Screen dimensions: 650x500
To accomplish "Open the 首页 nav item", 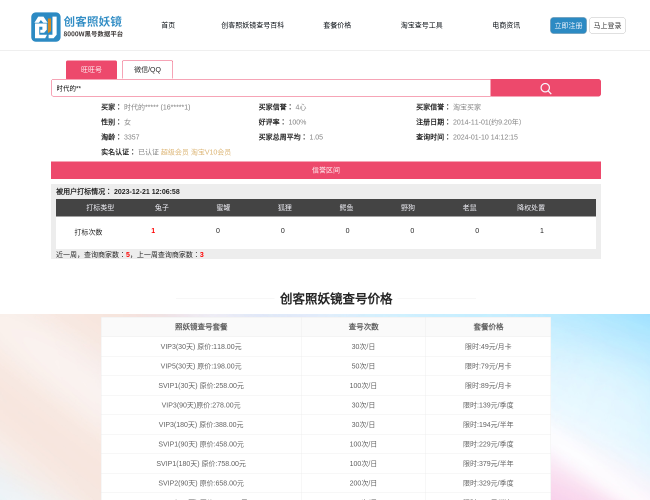I will click(x=168, y=25).
